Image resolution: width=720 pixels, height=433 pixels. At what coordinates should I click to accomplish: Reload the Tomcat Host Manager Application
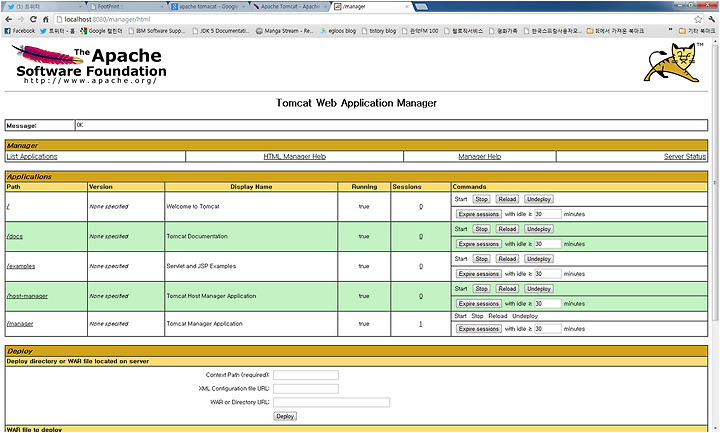(507, 289)
